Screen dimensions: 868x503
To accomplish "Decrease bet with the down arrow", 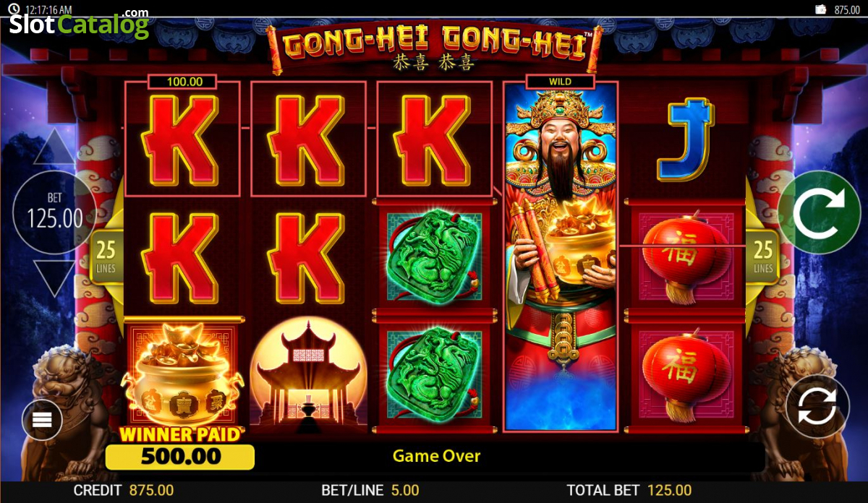I will point(54,278).
